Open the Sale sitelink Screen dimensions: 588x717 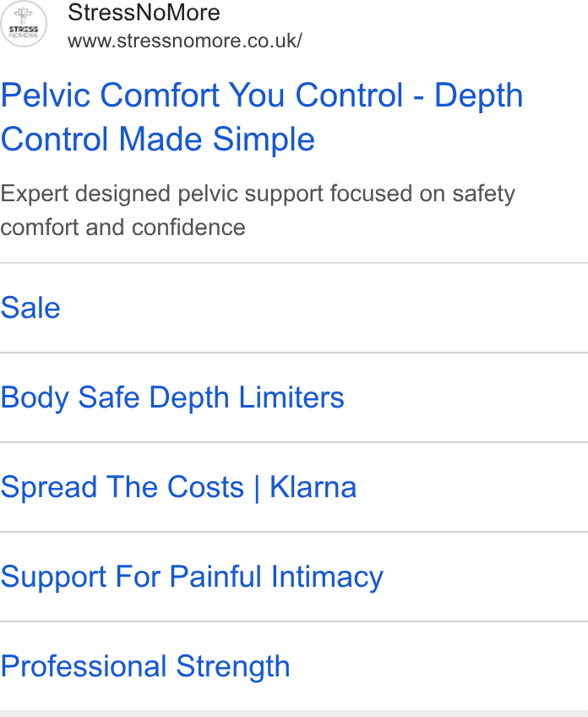pyautogui.click(x=30, y=308)
